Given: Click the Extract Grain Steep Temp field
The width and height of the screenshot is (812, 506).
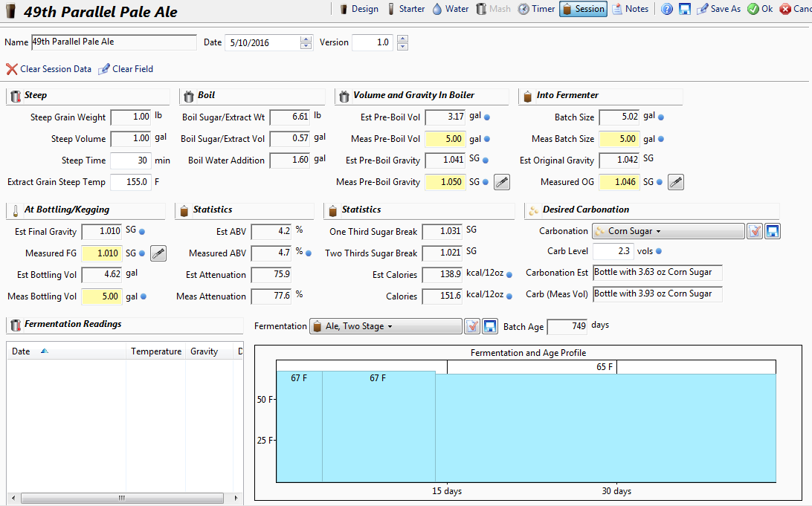Looking at the screenshot, I should coord(131,182).
